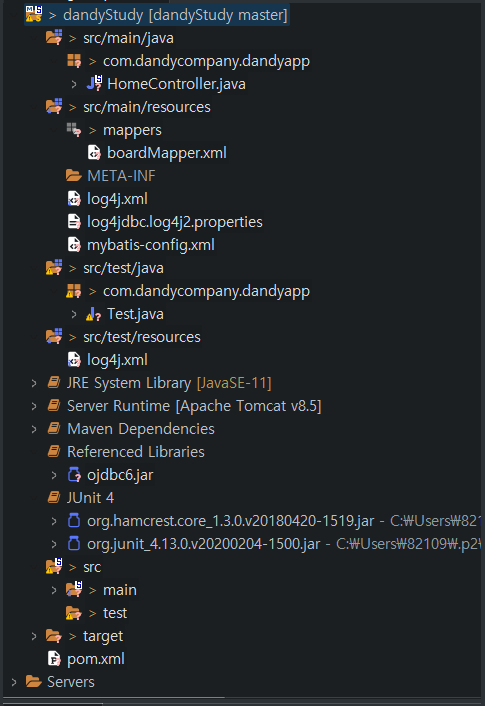Click the JUnit 4 library icon
485x706 pixels.
coord(54,498)
